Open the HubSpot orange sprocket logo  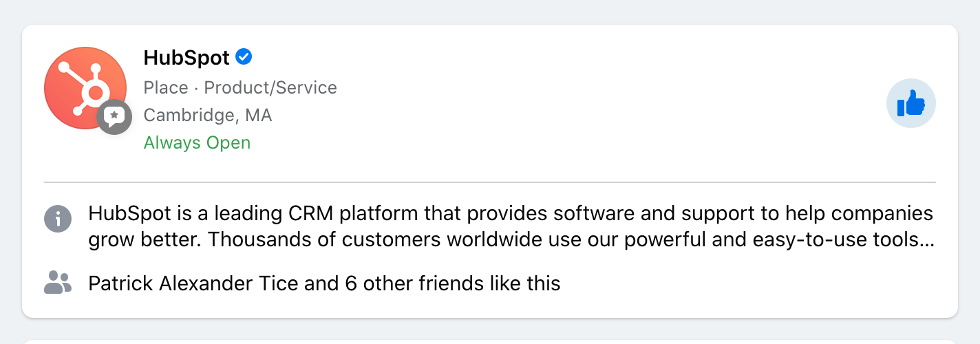pos(85,88)
